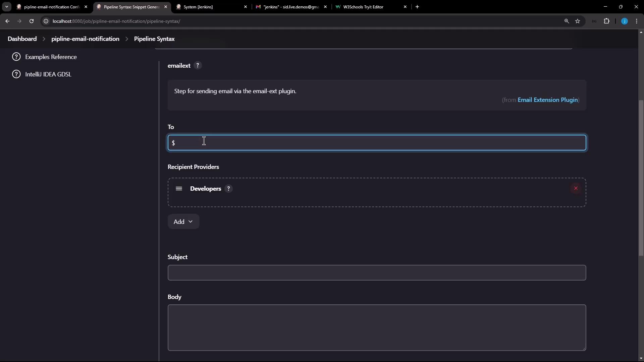
Task: Bookmark this page with the star icon
Action: [578, 21]
